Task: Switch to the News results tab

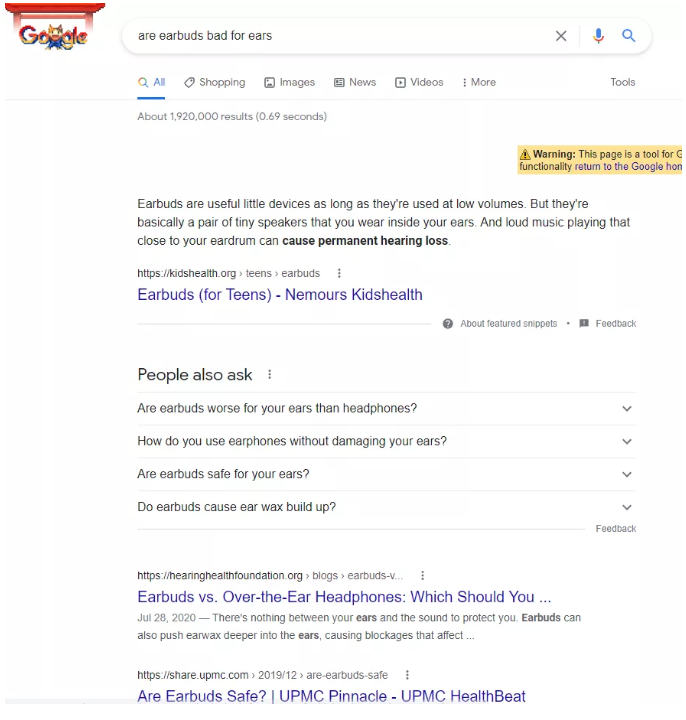Action: coord(355,82)
